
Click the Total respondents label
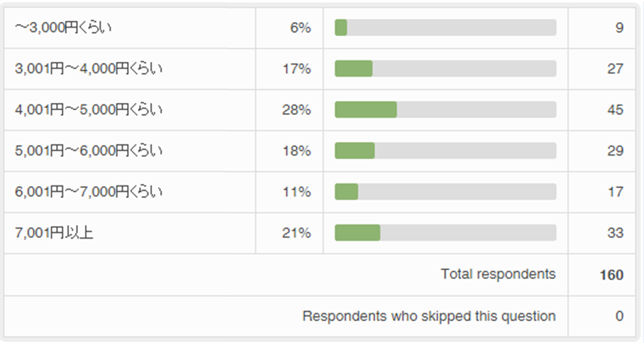(498, 274)
